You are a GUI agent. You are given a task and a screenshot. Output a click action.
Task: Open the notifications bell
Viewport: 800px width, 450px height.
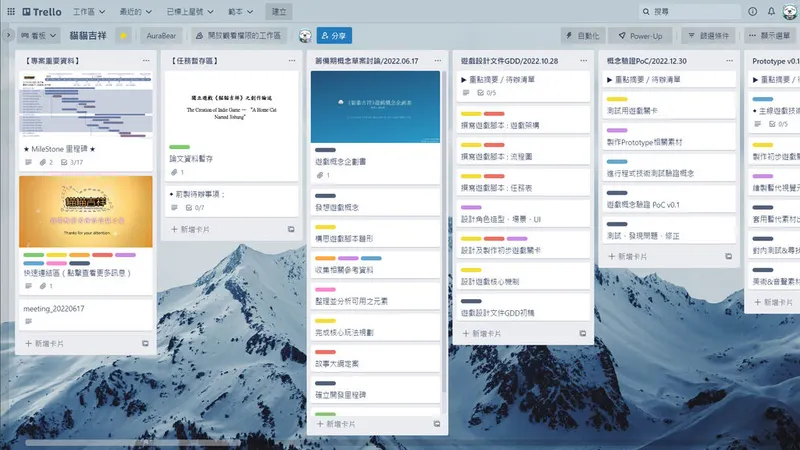point(771,11)
